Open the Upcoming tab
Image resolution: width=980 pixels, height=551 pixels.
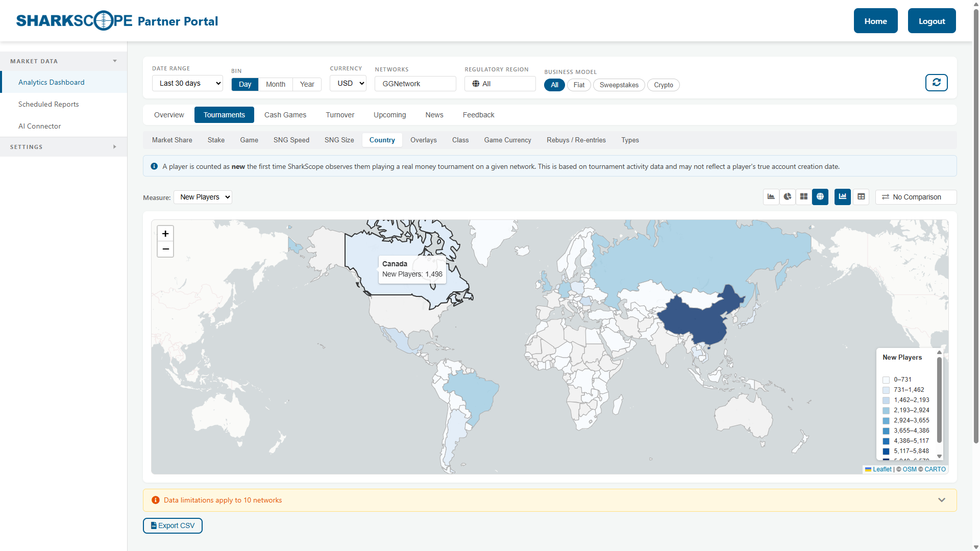point(390,115)
